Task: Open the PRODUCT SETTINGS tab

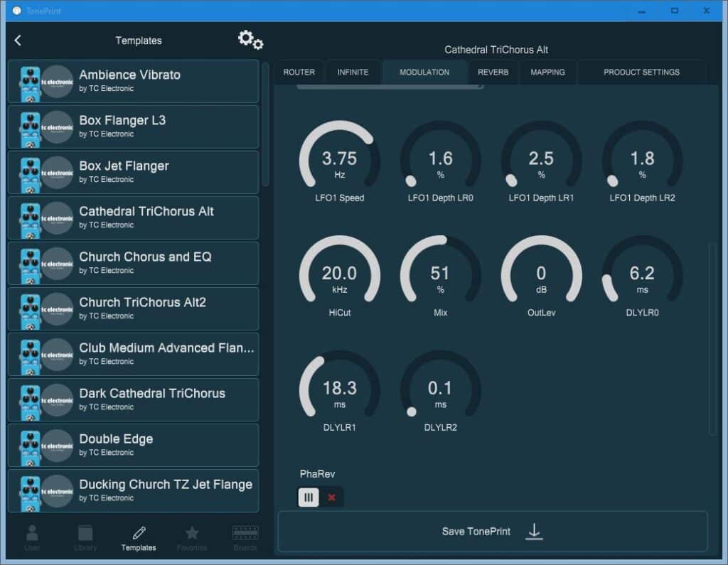Action: [x=641, y=72]
